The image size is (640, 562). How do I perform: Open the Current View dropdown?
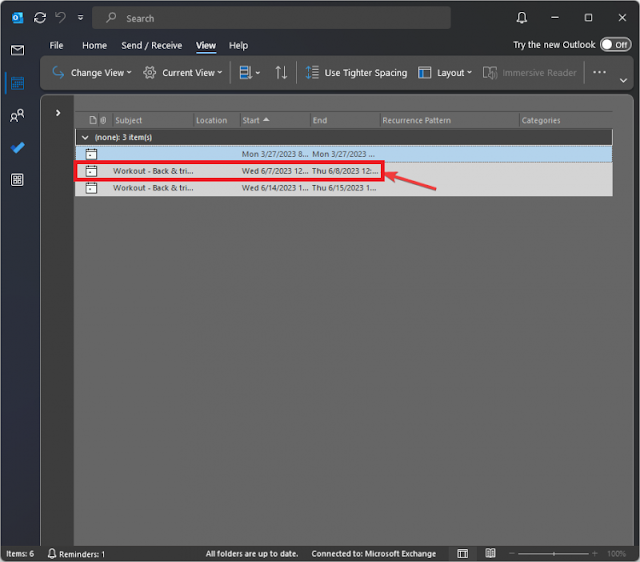(x=182, y=73)
